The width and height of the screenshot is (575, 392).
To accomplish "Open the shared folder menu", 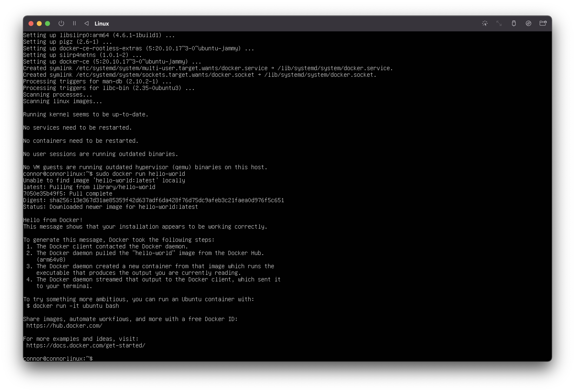I will 543,24.
